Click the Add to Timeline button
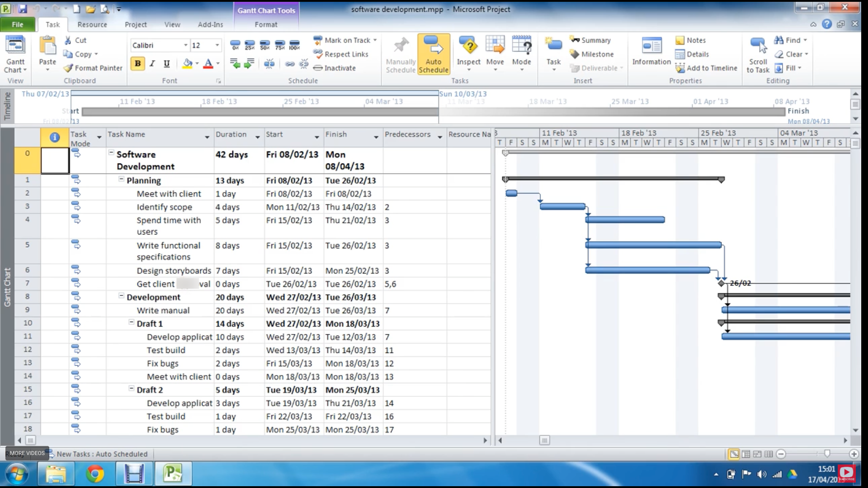Image resolution: width=868 pixels, height=488 pixels. (x=706, y=68)
